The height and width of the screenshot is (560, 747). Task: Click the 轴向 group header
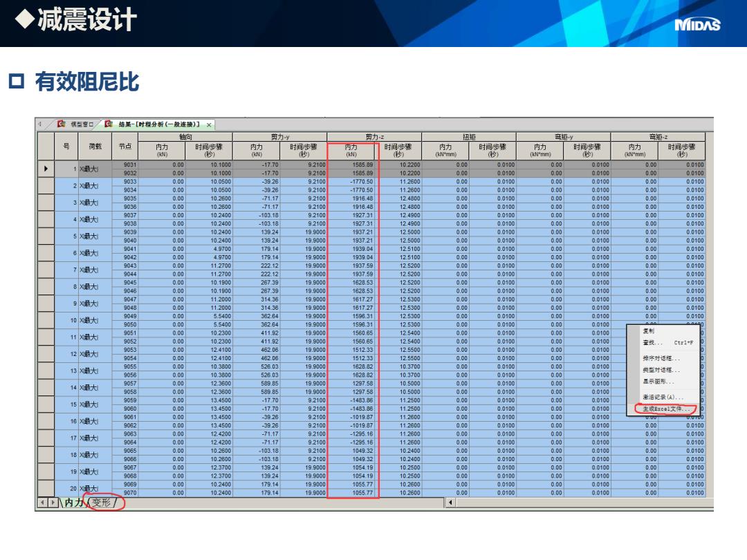[185, 137]
